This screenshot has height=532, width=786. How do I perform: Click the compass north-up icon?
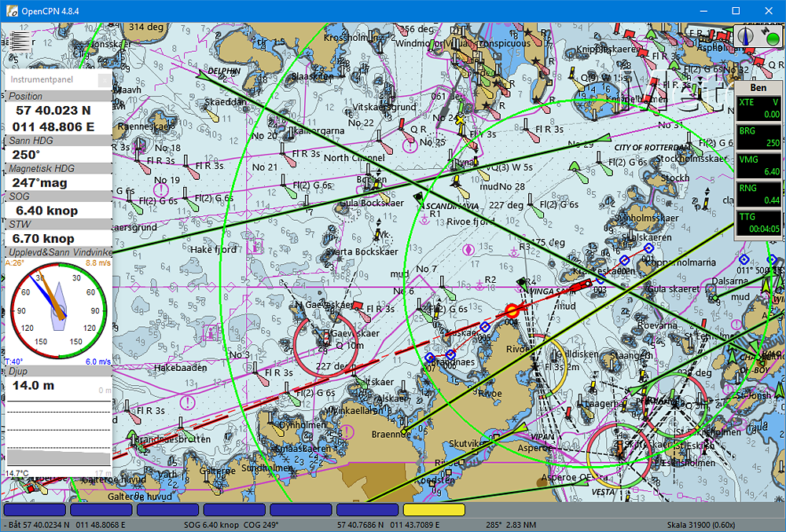744,36
